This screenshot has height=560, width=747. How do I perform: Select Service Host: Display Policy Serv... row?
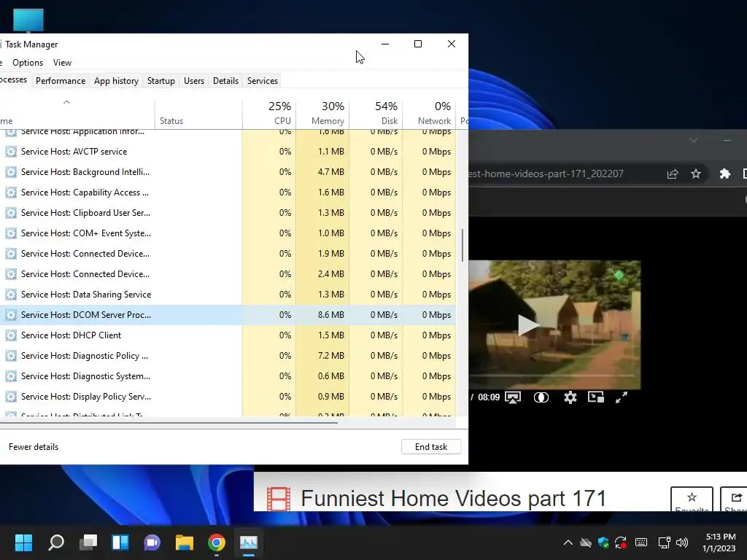[228, 397]
